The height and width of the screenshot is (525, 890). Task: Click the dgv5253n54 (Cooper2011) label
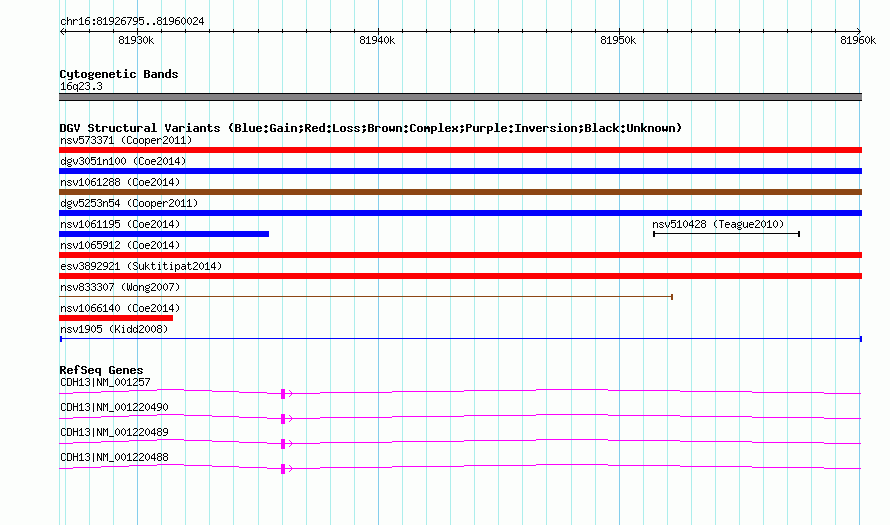[x=129, y=203]
